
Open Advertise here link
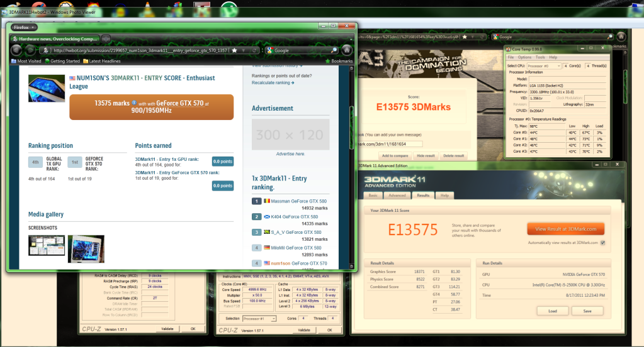(x=290, y=154)
